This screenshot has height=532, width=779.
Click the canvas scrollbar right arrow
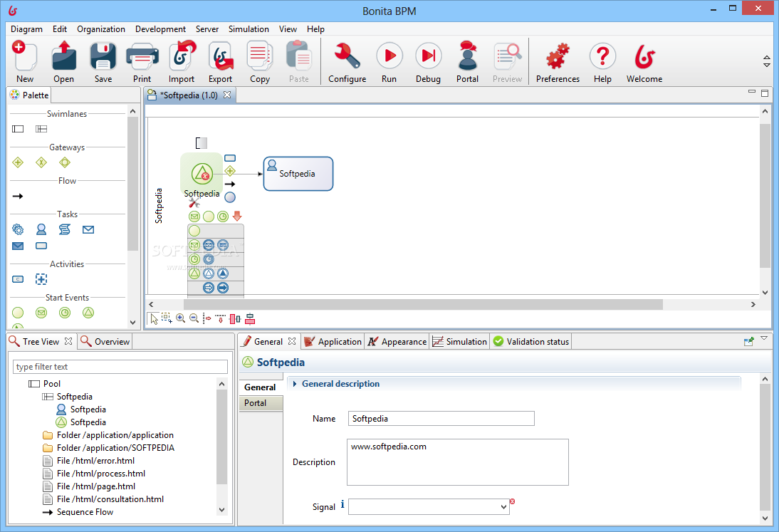753,304
